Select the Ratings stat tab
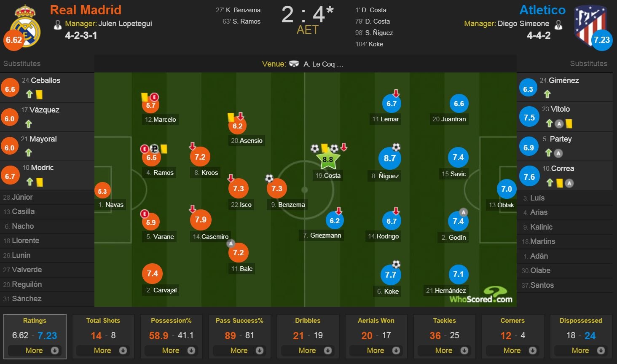617x364 pixels. click(x=35, y=321)
